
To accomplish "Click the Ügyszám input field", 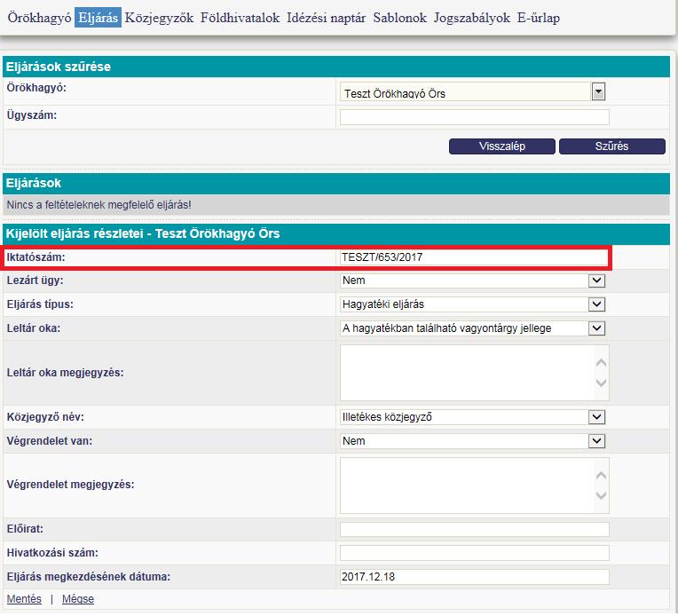I will coord(475,117).
